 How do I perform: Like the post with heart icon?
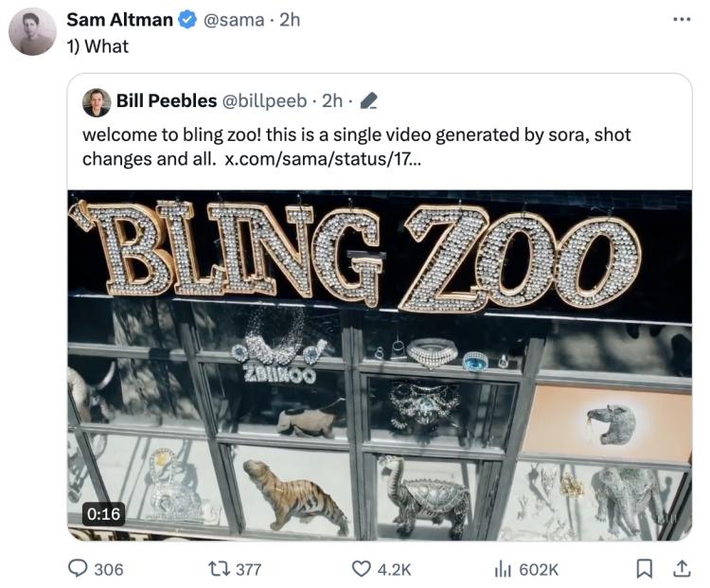click(x=362, y=568)
